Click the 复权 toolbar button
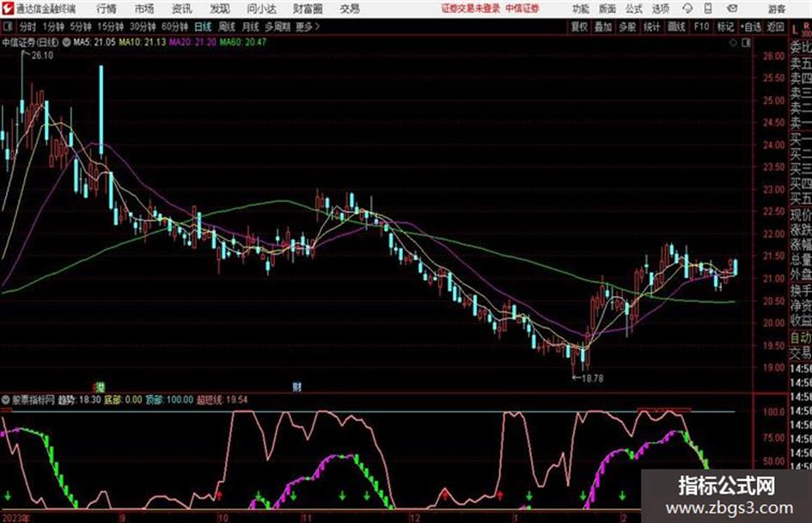The height and width of the screenshot is (523, 812). coord(579,27)
